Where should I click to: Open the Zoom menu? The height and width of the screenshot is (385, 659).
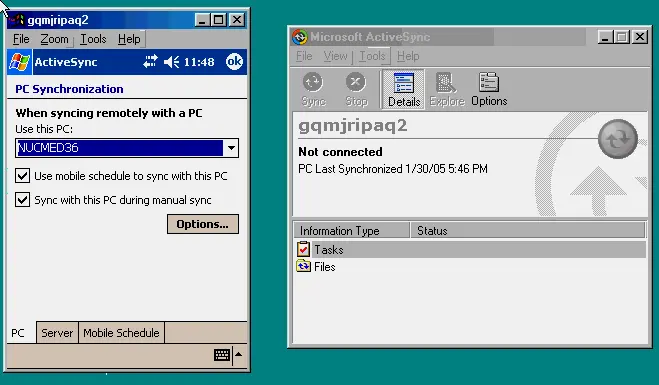pyautogui.click(x=54, y=39)
